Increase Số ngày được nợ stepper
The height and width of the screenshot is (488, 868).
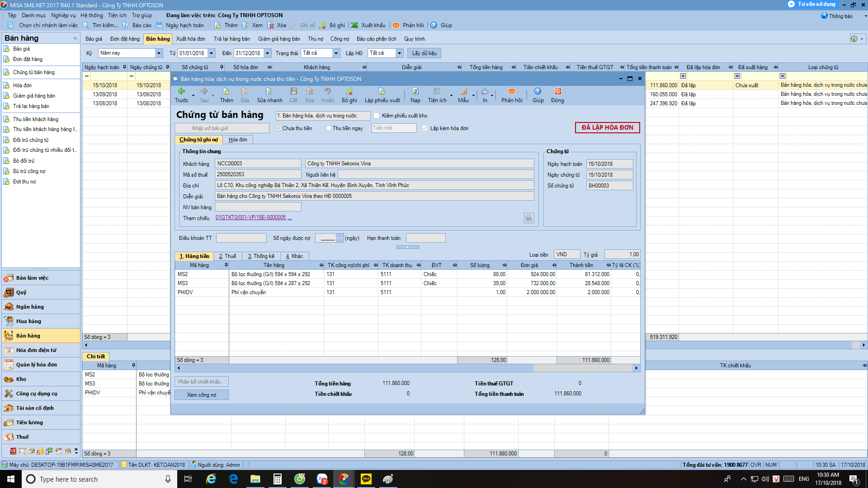340,235
